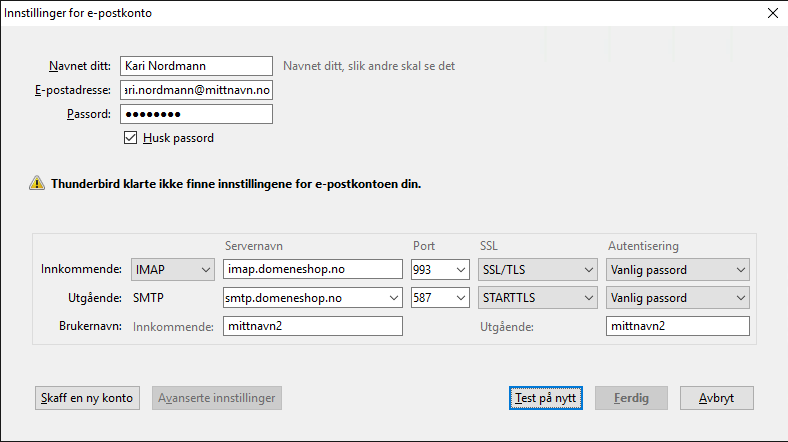Screen dimensions: 788x442
Task: Click the SMTP outgoing protocol label
Action: tap(148, 298)
